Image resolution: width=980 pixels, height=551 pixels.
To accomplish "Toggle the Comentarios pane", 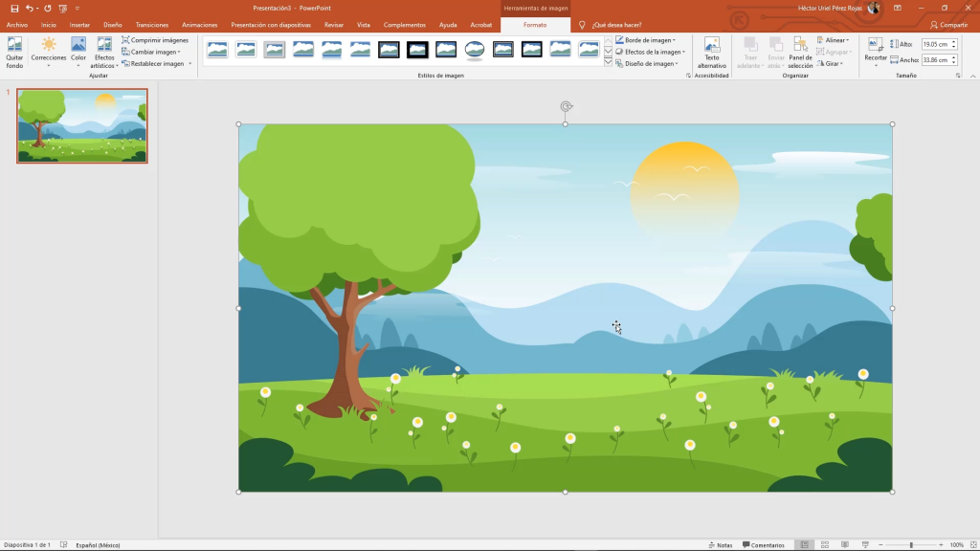I will [x=763, y=544].
